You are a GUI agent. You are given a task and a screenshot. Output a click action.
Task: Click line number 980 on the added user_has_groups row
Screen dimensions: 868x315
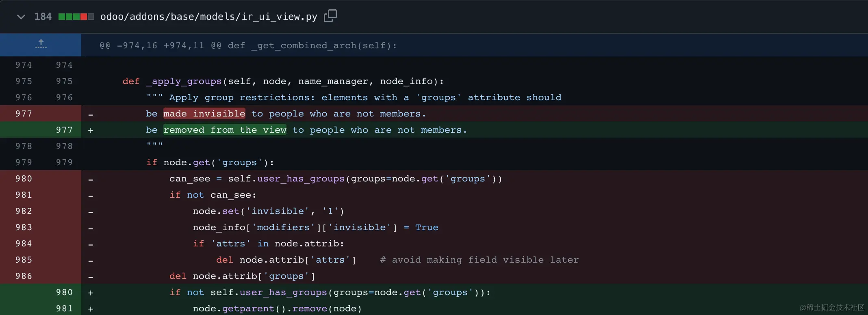(x=64, y=292)
